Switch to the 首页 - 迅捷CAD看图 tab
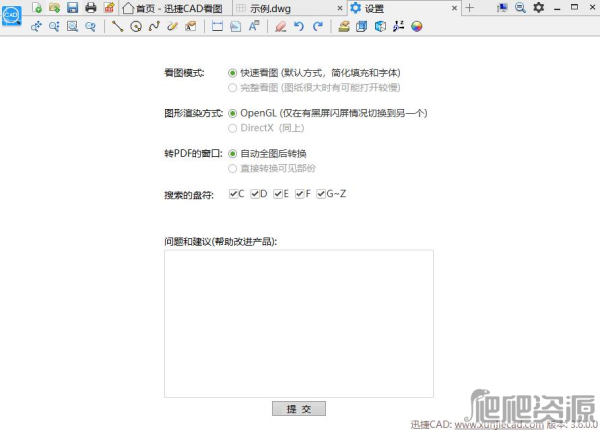The width and height of the screenshot is (600, 430). coord(176,8)
